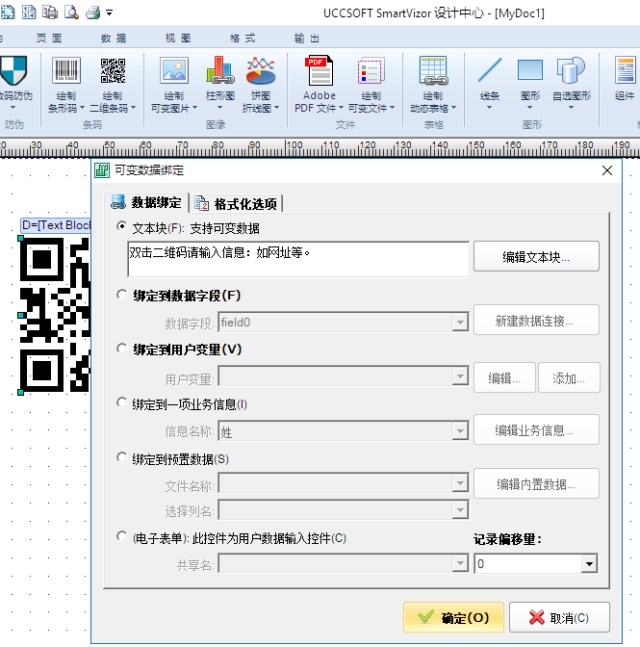Switch to the 格式化选项 tab
The width and height of the screenshot is (640, 647).
pyautogui.click(x=236, y=203)
